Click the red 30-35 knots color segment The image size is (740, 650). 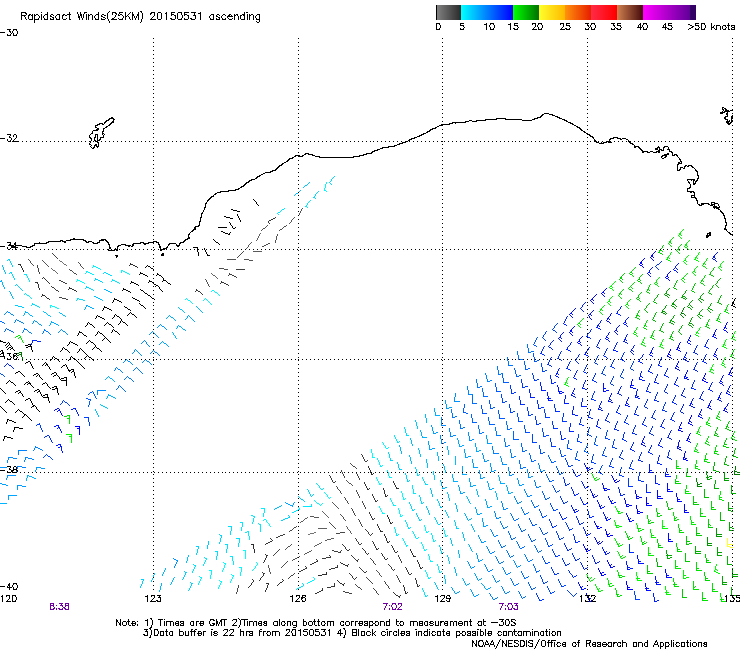click(x=604, y=12)
